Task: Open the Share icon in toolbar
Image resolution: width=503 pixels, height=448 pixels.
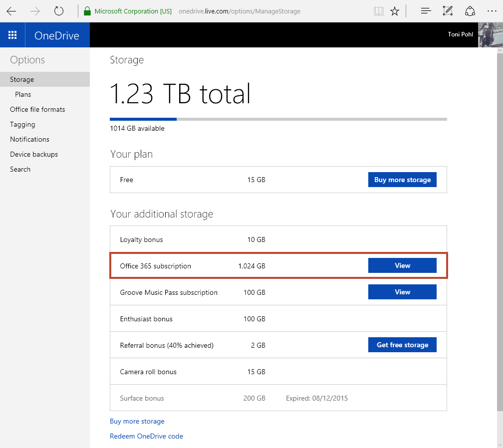Action: point(470,11)
